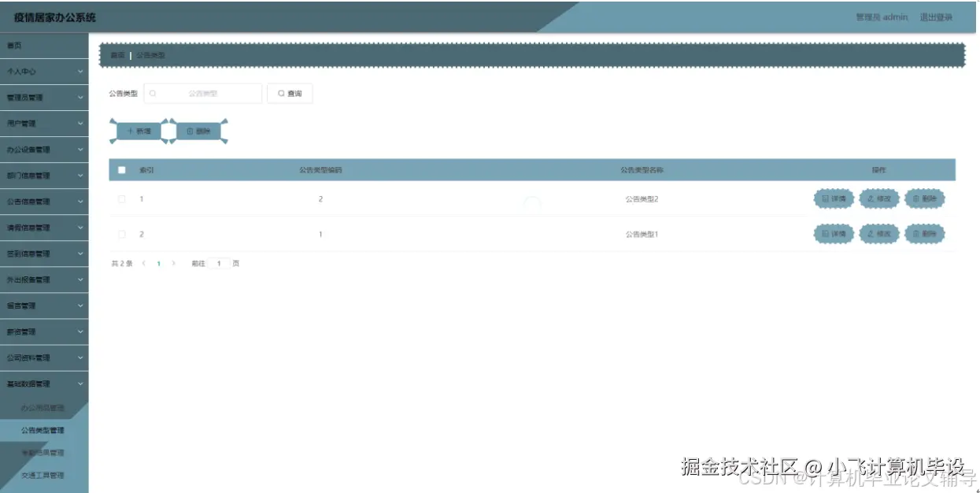The height and width of the screenshot is (493, 980).
Task: Expand the 部门信息管理 sidebar chevron
Action: (80, 176)
